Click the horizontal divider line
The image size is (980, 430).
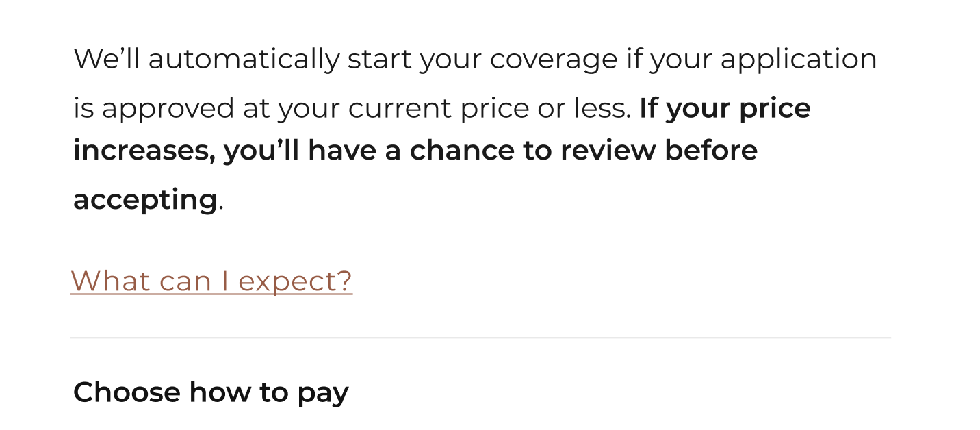point(480,338)
